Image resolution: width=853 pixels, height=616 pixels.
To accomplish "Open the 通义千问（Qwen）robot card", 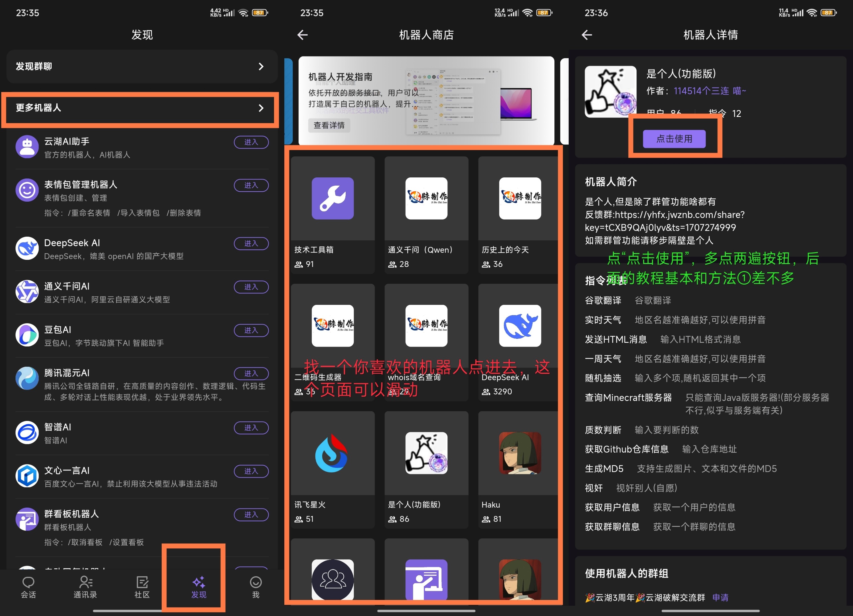I will [x=426, y=215].
